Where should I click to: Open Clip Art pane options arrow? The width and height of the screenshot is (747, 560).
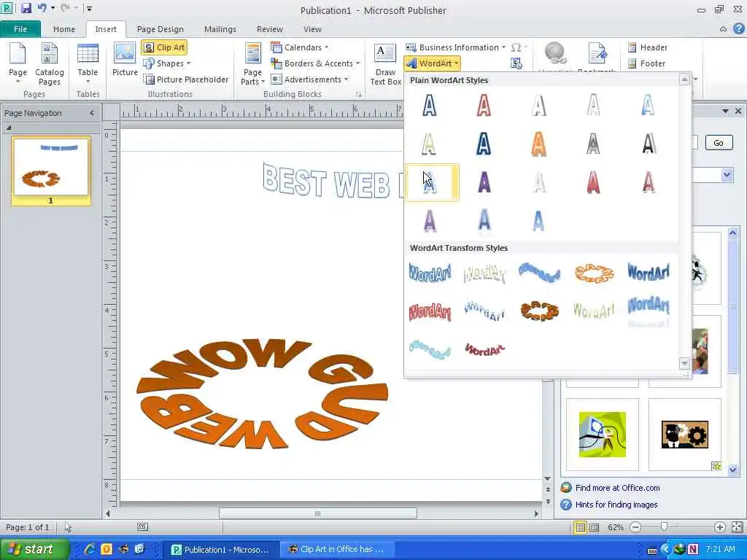pyautogui.click(x=725, y=111)
